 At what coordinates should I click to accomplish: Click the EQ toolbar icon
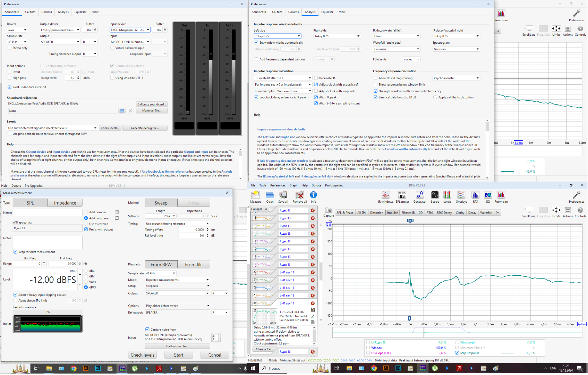(x=488, y=197)
